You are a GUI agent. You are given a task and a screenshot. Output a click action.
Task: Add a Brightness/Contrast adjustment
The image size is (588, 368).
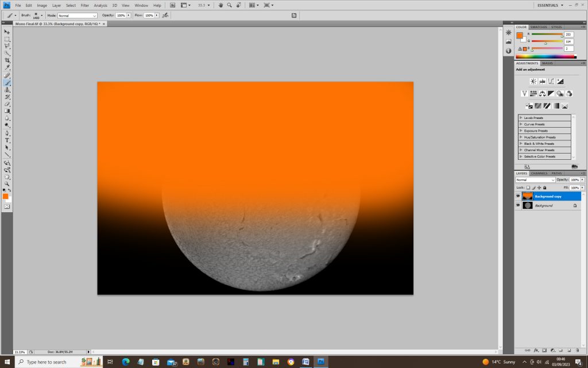[533, 81]
